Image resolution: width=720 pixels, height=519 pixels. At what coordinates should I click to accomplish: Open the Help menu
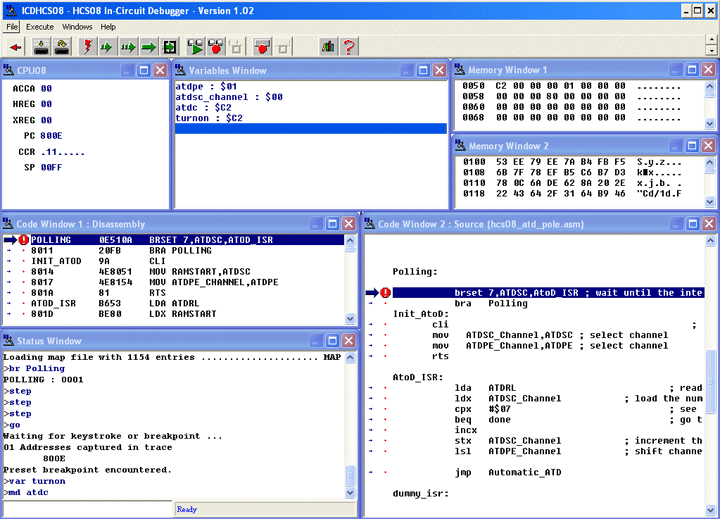108,27
